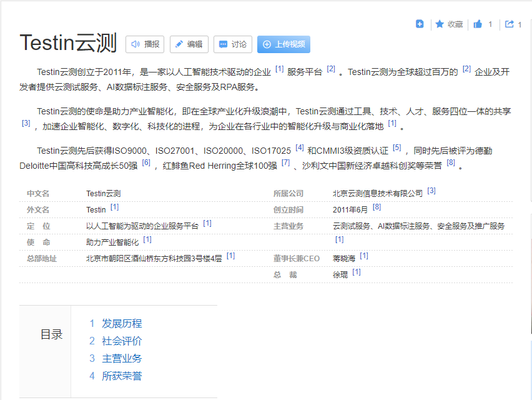The height and width of the screenshot is (400, 532).
Task: Click the company name 北京云测信息技术有限公司
Action: [377, 194]
